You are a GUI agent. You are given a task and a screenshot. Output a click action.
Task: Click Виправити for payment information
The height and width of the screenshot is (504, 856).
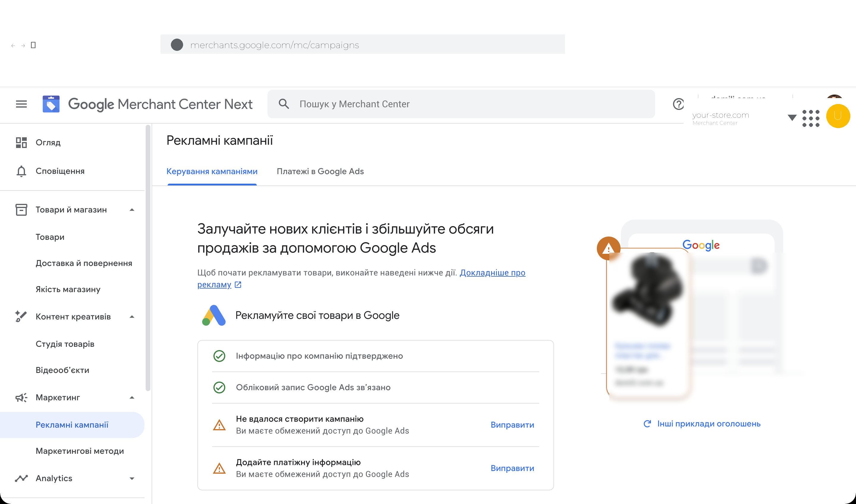pos(512,468)
